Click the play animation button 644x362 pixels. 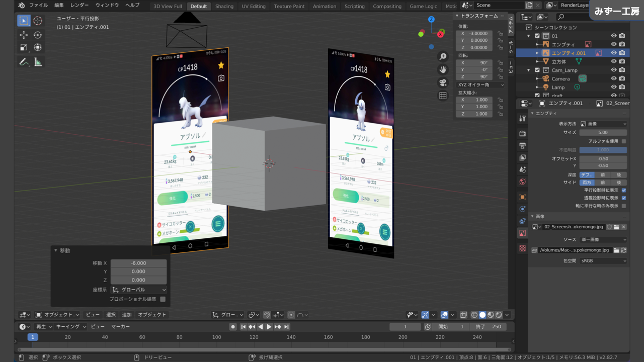pos(269,327)
